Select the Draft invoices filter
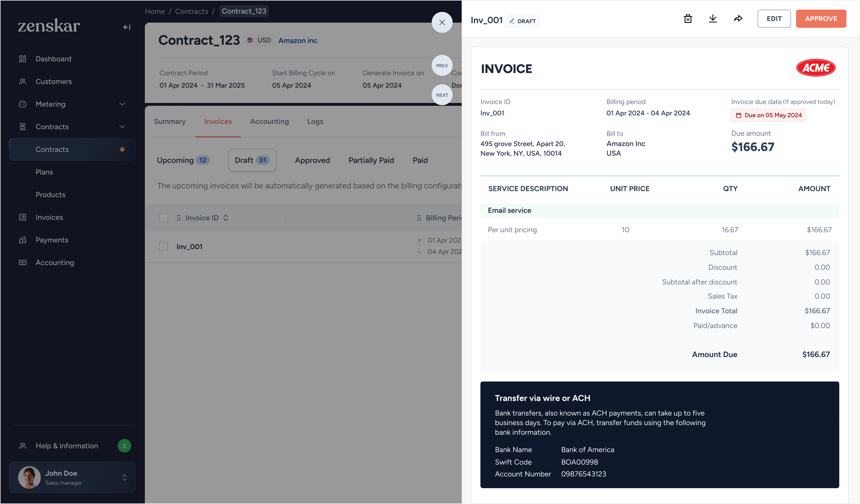Viewport: 860px width, 504px height. point(252,160)
